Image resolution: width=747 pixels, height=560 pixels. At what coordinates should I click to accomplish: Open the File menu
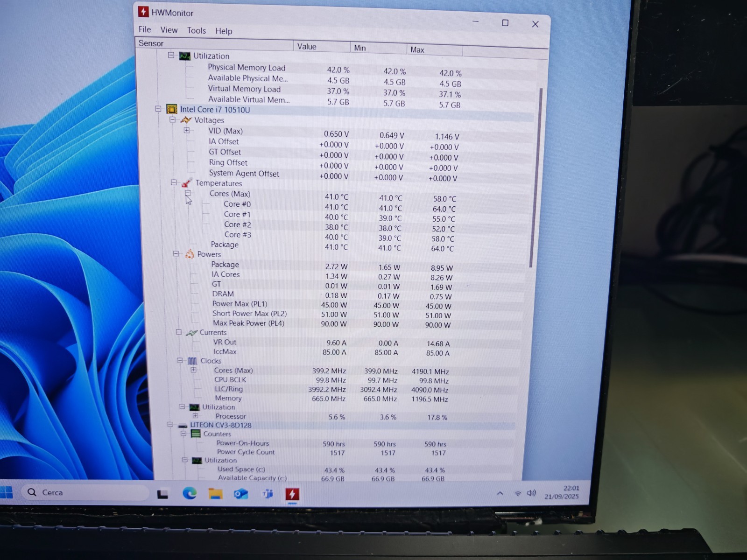click(145, 29)
